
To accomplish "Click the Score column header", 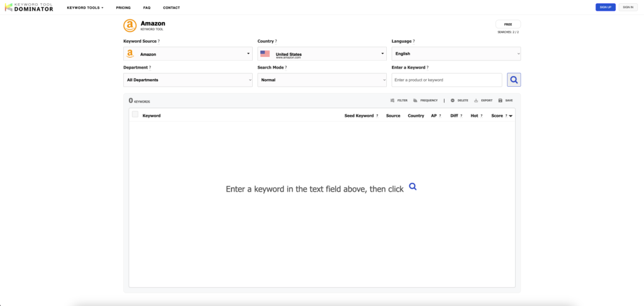I will (497, 116).
